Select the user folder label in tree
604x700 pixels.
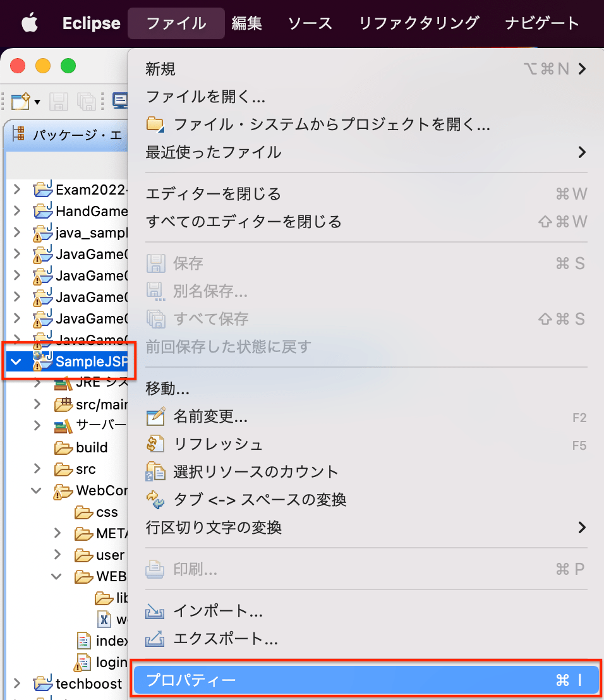coord(111,555)
